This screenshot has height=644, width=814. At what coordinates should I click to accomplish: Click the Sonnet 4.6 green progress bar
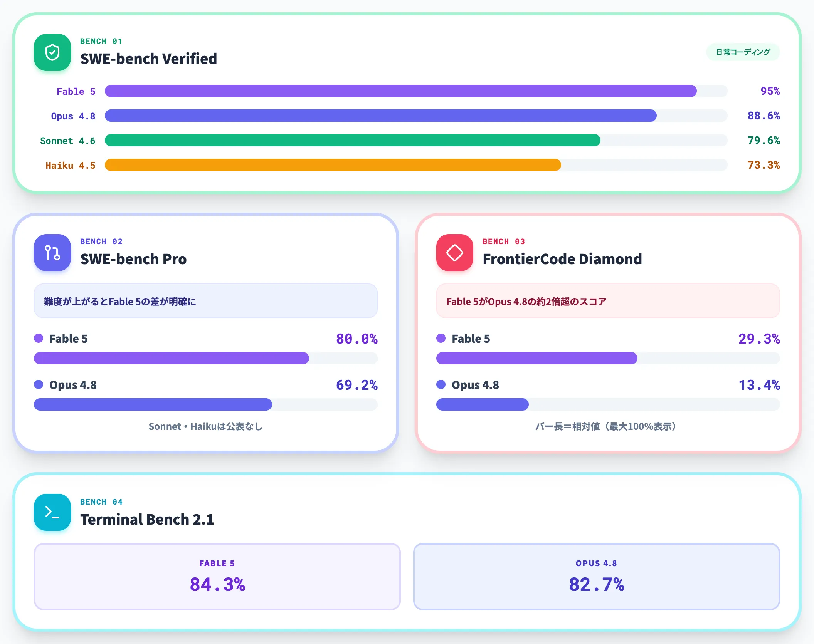(x=353, y=140)
